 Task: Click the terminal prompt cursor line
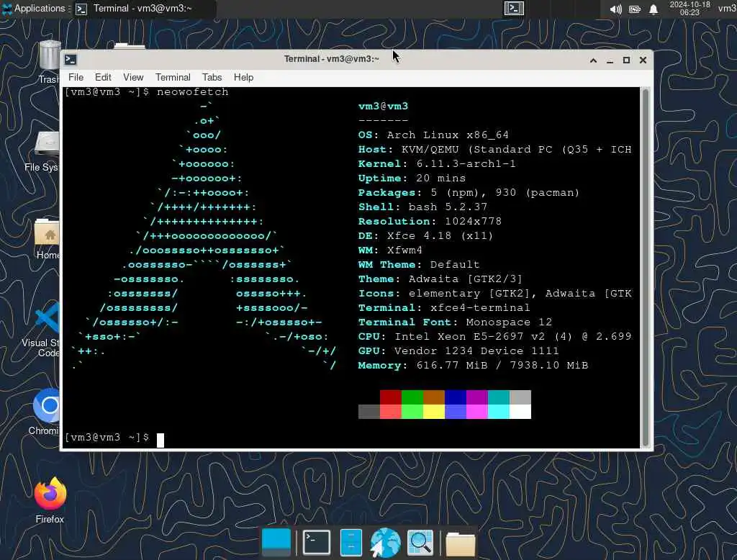pos(114,438)
